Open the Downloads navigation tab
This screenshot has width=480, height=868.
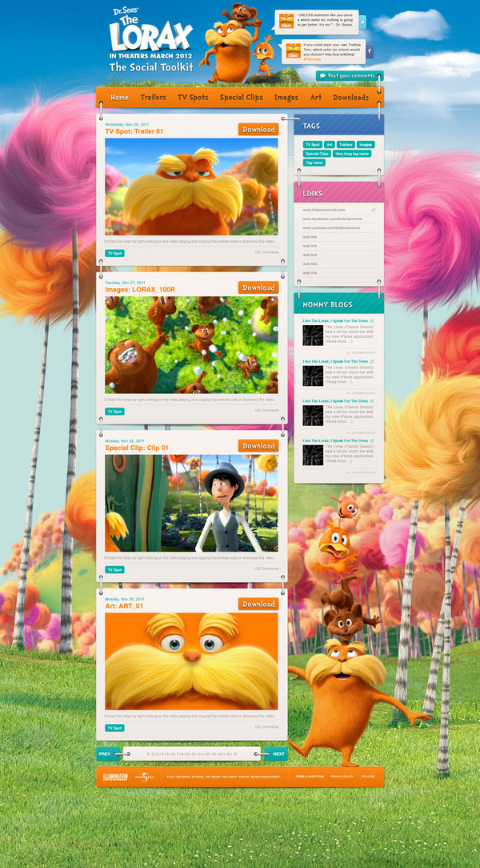pyautogui.click(x=350, y=98)
